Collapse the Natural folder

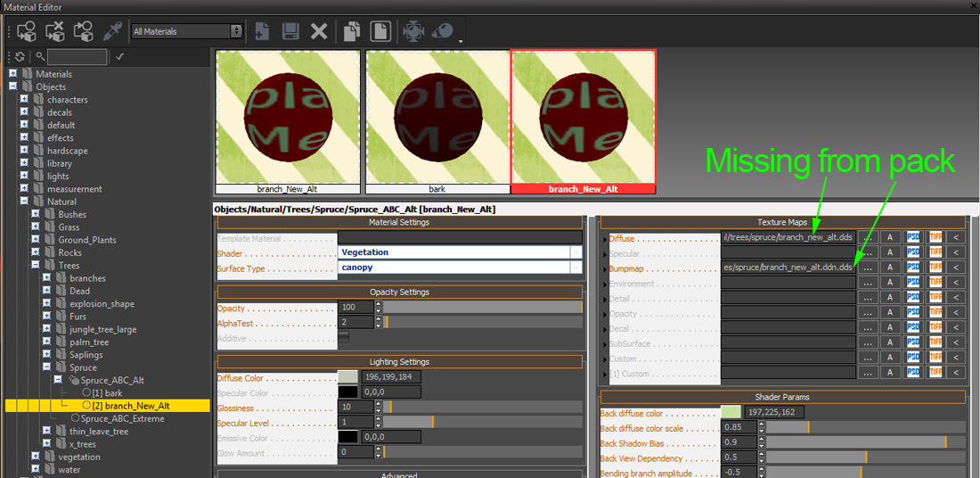click(x=24, y=202)
